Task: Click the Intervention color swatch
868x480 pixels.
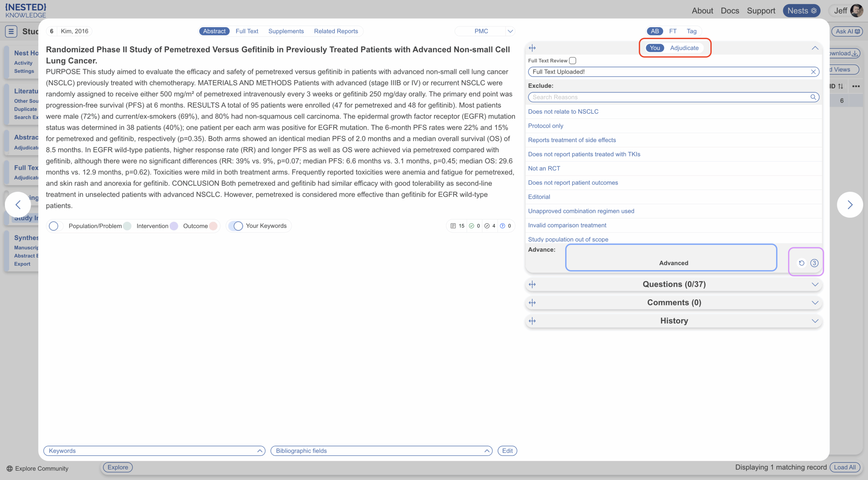Action: [x=174, y=226]
